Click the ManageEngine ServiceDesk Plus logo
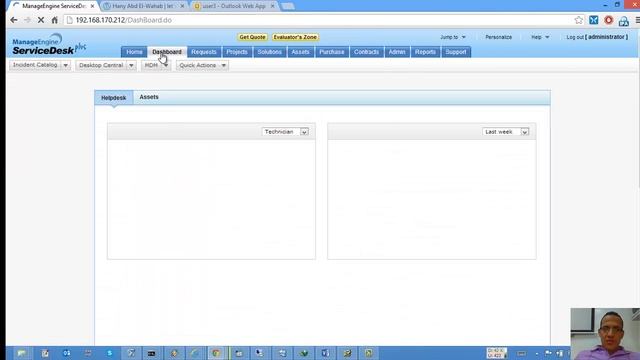 pos(49,44)
